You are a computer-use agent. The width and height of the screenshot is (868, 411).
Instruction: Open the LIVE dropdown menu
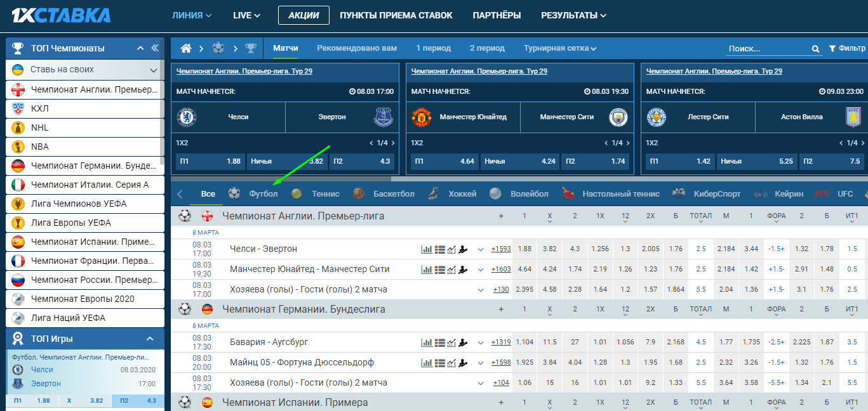tap(247, 15)
